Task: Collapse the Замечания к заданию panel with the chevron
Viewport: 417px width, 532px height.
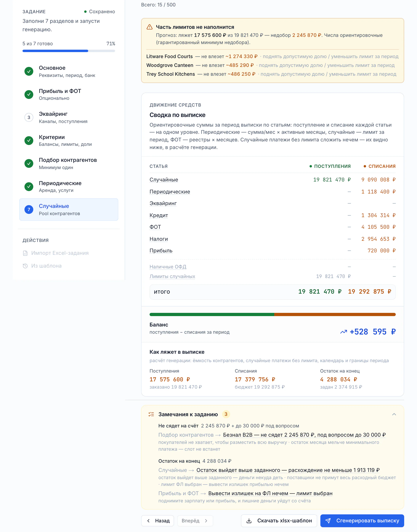Action: pos(394,414)
